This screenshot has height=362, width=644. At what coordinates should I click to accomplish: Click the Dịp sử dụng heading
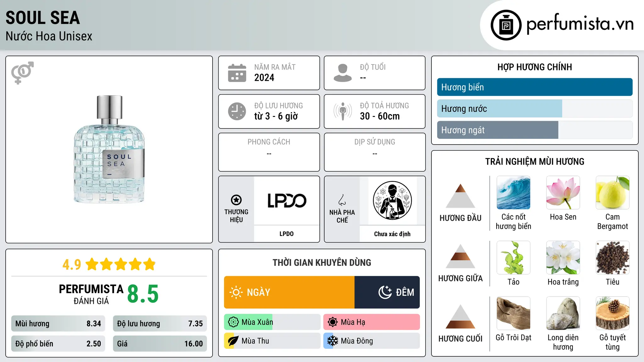[x=375, y=142]
